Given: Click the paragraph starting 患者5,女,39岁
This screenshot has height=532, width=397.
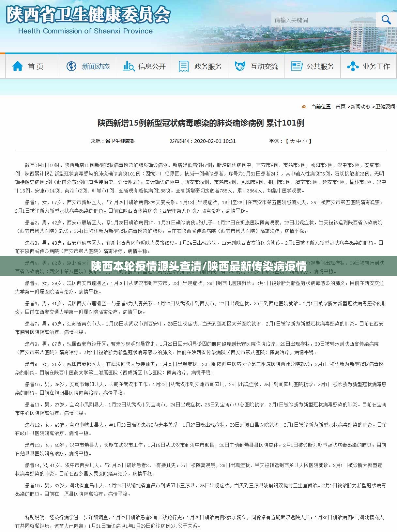Looking at the screenshot, I should click(200, 287).
